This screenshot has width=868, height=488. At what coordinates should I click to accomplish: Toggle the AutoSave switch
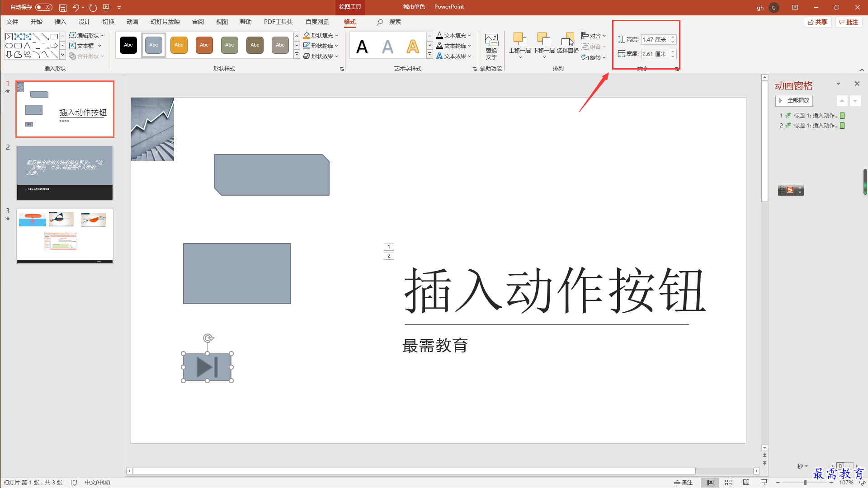pyautogui.click(x=44, y=7)
